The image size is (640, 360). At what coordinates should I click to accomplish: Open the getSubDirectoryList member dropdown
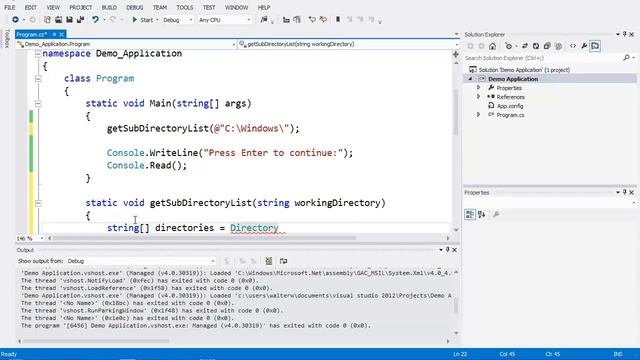348,44
